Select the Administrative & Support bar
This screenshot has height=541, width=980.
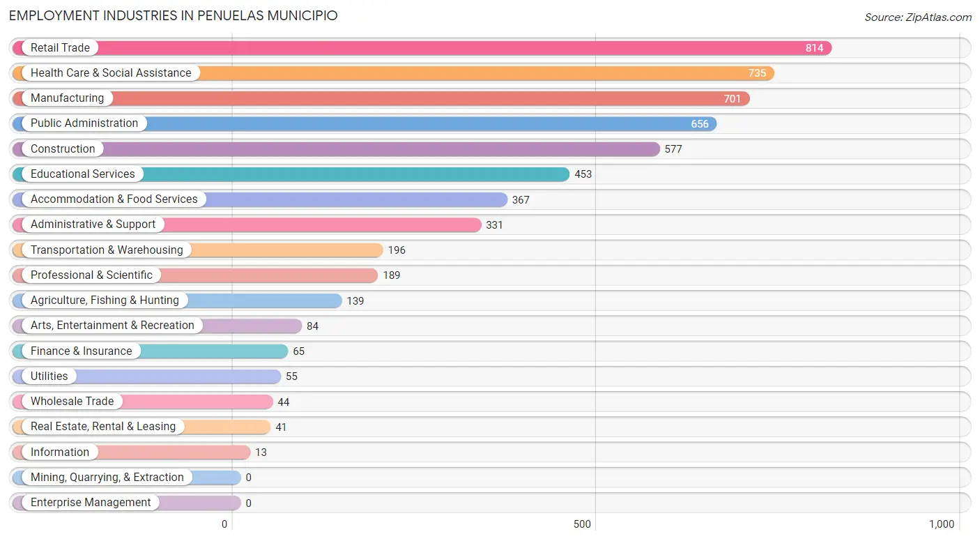(x=247, y=224)
